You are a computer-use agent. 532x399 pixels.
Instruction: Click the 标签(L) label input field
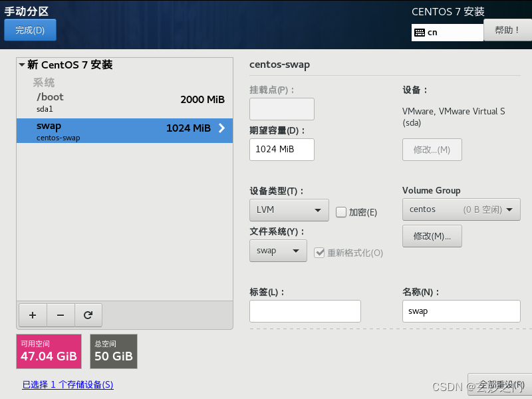point(305,311)
